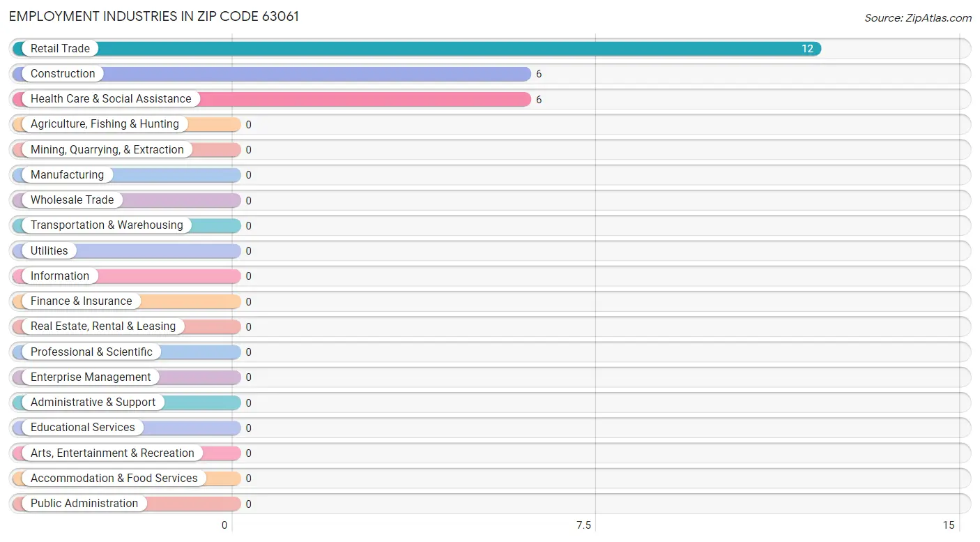Select the Information label
Screen dimensions: 980x542
tap(60, 276)
